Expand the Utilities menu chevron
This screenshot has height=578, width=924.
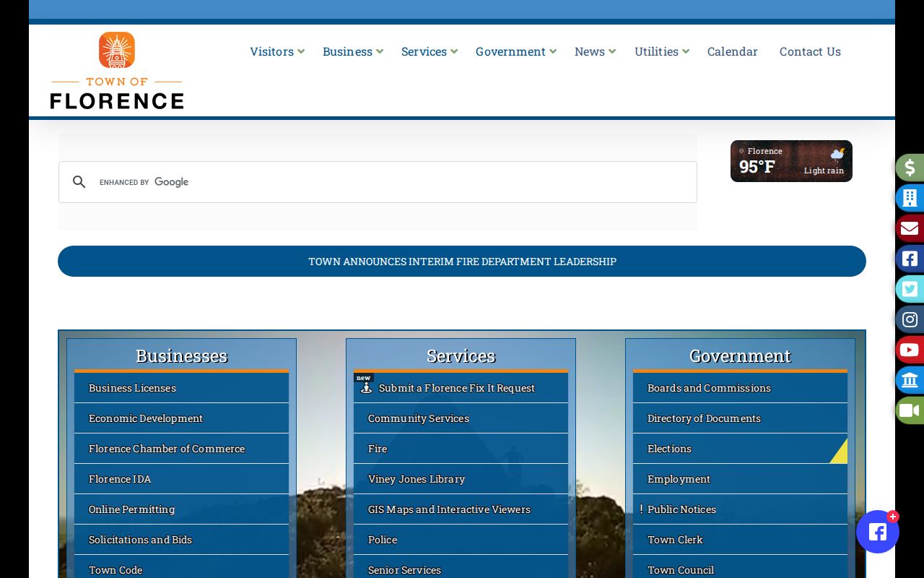pyautogui.click(x=686, y=51)
